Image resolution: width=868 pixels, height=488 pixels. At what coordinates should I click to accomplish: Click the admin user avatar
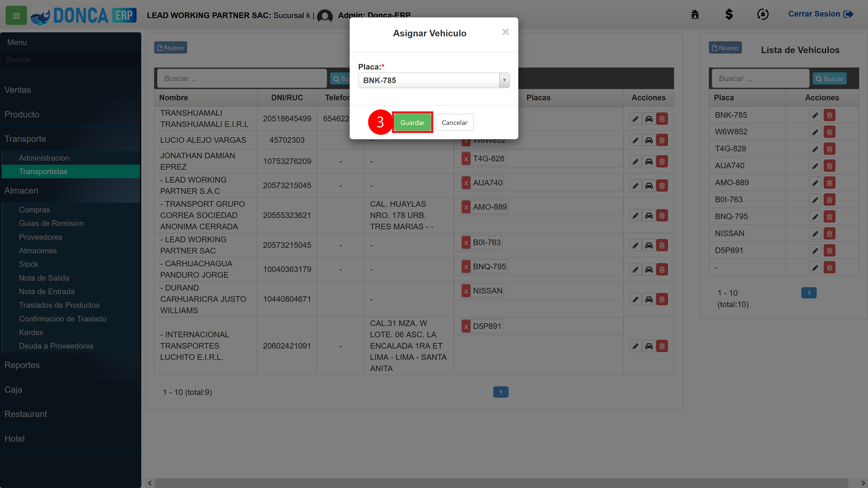coord(325,16)
